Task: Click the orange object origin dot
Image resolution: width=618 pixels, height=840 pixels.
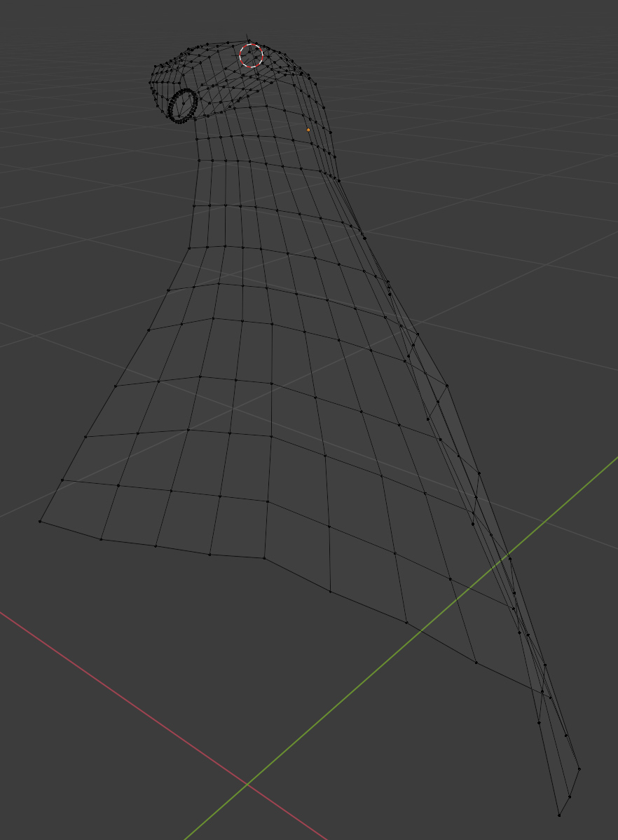Action: tap(308, 130)
